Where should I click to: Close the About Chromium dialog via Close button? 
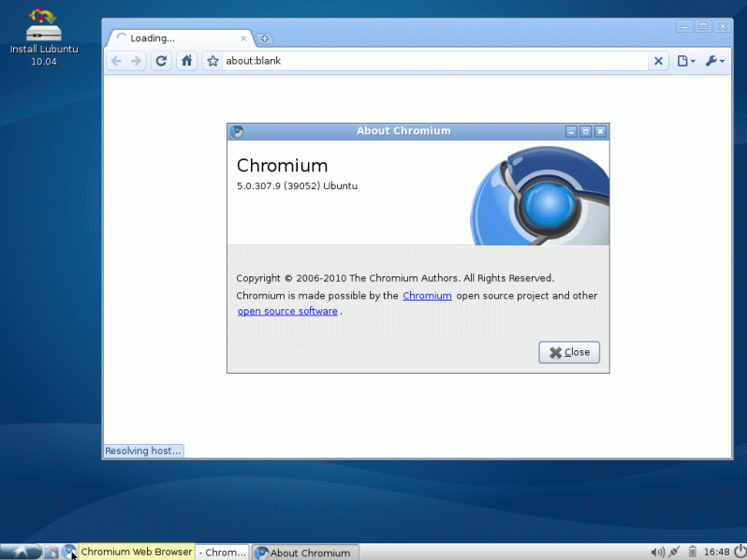(x=569, y=352)
